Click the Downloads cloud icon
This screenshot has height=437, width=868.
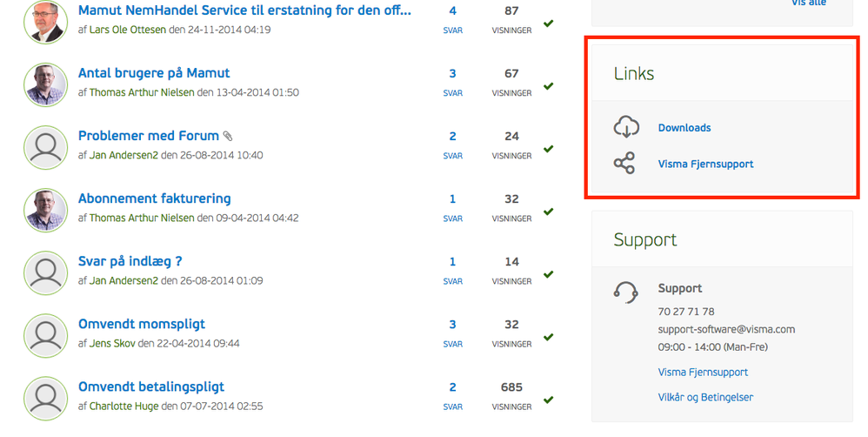[626, 127]
